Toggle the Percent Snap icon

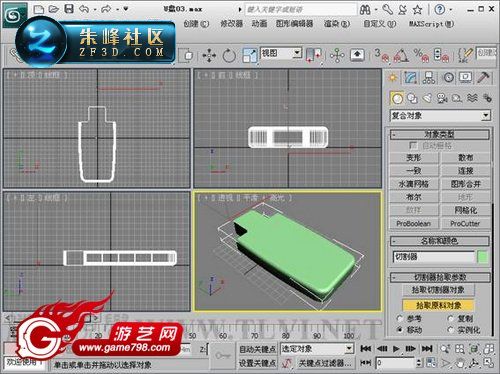tap(421, 55)
